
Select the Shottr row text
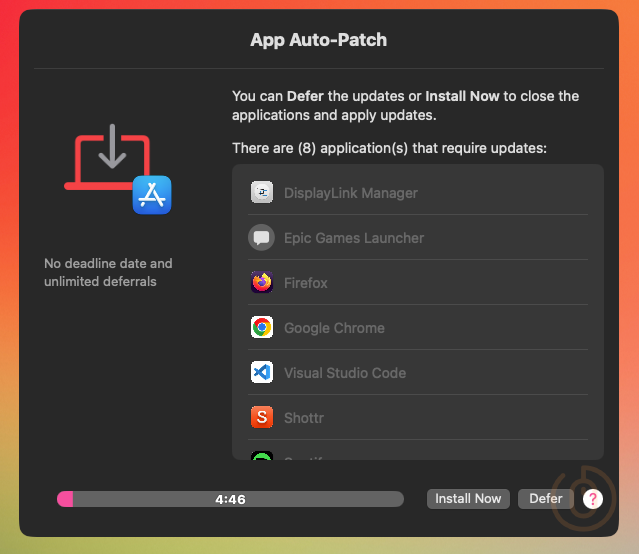(304, 418)
